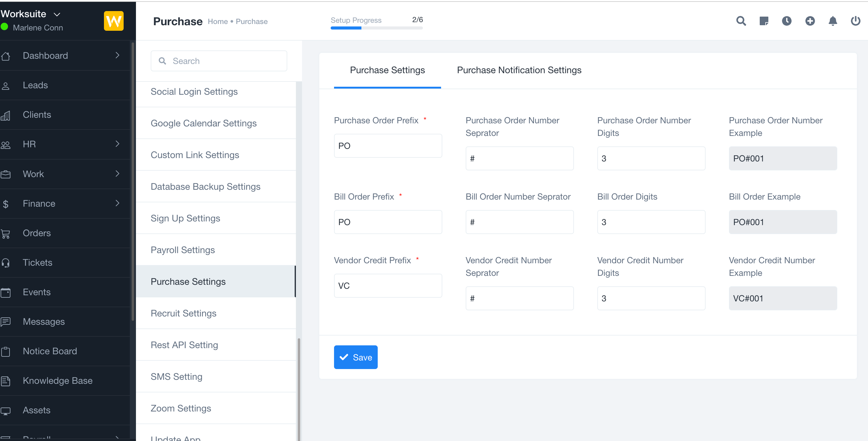Click the Worksuite W logo

[113, 21]
